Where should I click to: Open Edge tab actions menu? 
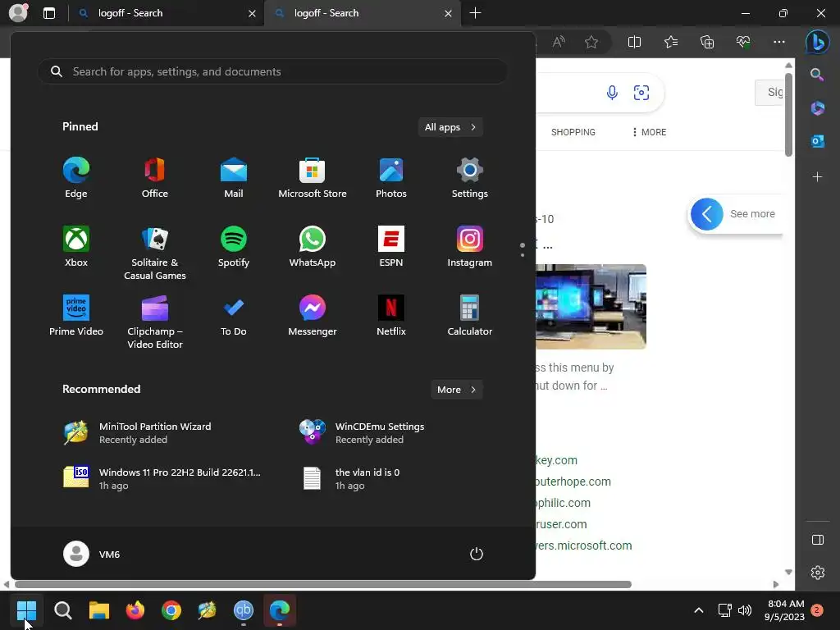pos(49,13)
